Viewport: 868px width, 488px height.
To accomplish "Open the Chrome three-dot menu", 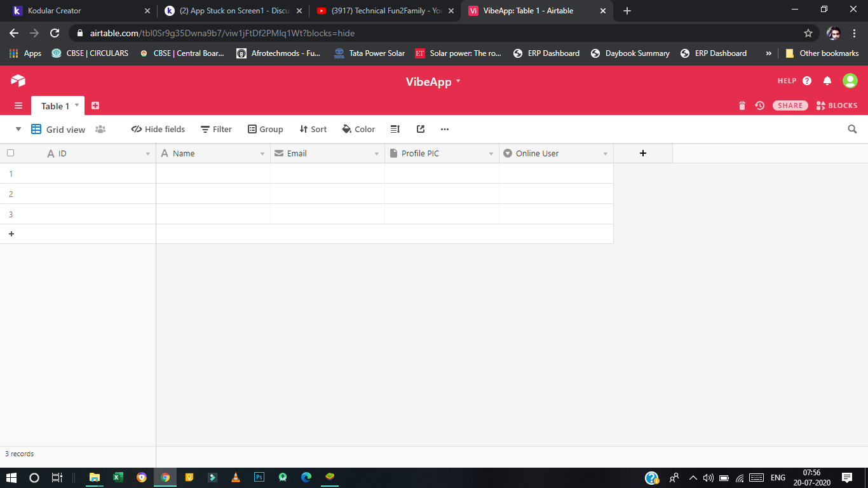I will click(x=854, y=33).
